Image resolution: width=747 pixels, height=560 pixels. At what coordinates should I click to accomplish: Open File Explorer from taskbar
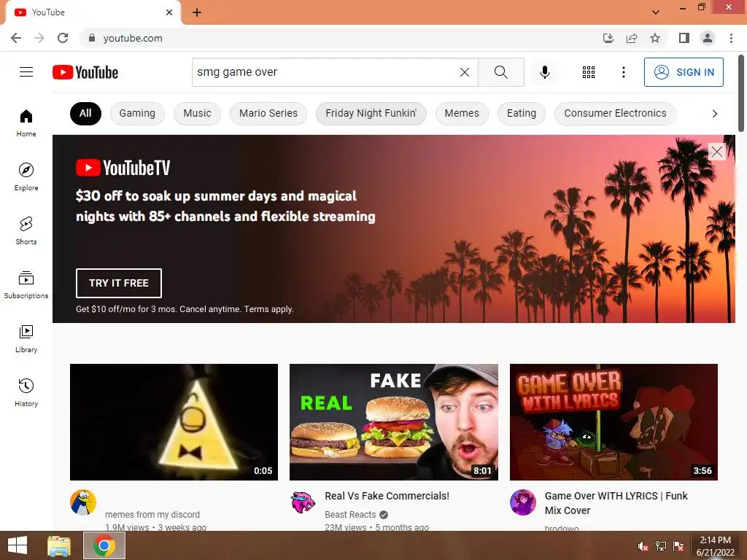59,545
